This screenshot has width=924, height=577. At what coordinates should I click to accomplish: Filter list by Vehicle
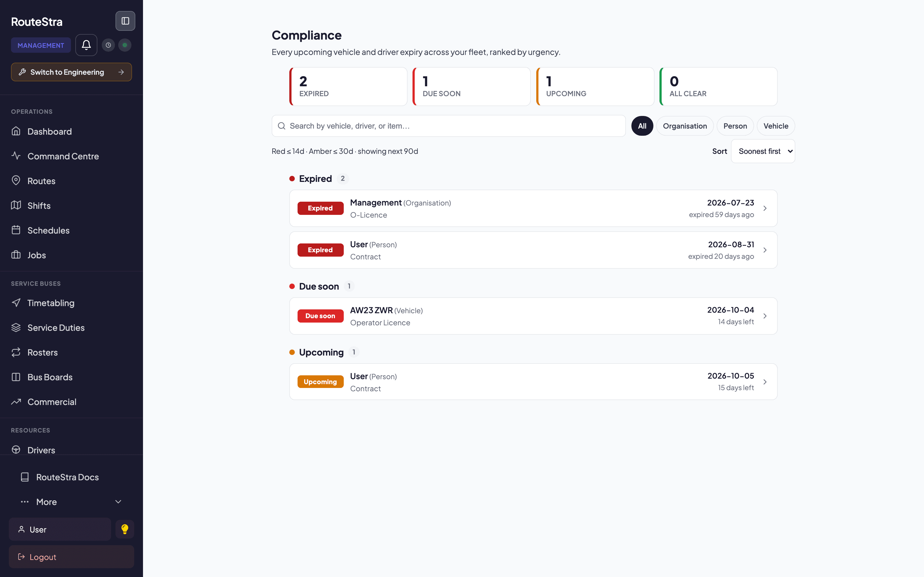coord(776,126)
